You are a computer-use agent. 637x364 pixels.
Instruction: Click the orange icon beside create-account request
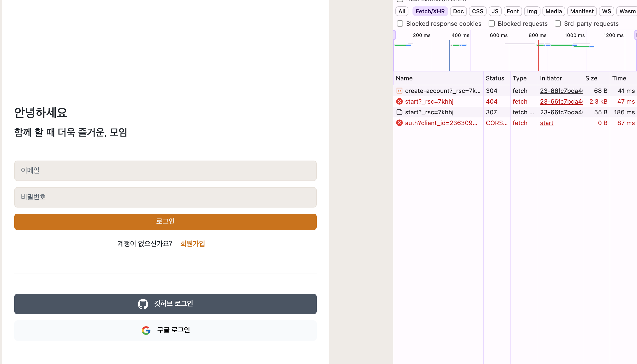[399, 91]
